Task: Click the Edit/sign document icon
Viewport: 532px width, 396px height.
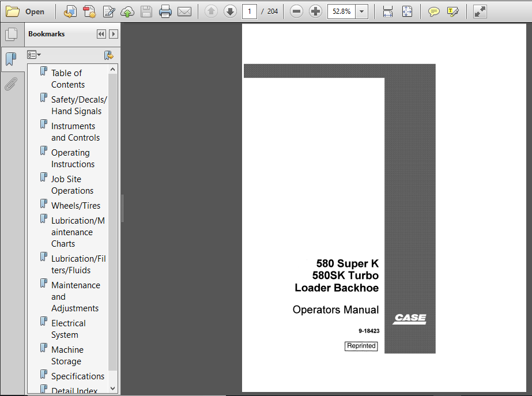Action: pos(108,12)
